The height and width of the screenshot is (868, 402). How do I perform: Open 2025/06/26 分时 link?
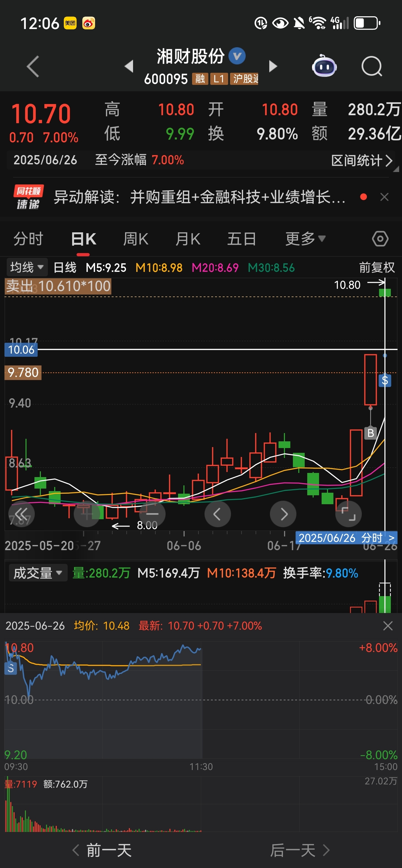coord(346,538)
